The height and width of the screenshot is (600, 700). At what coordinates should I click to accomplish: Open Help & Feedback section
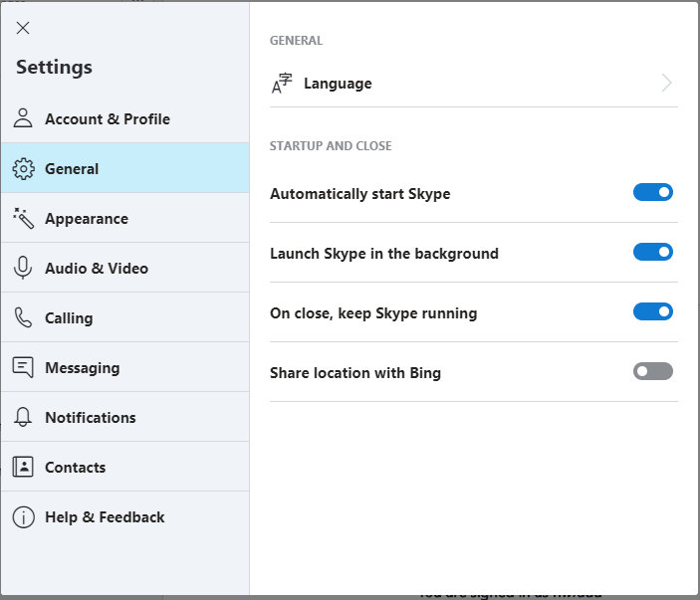click(x=125, y=517)
